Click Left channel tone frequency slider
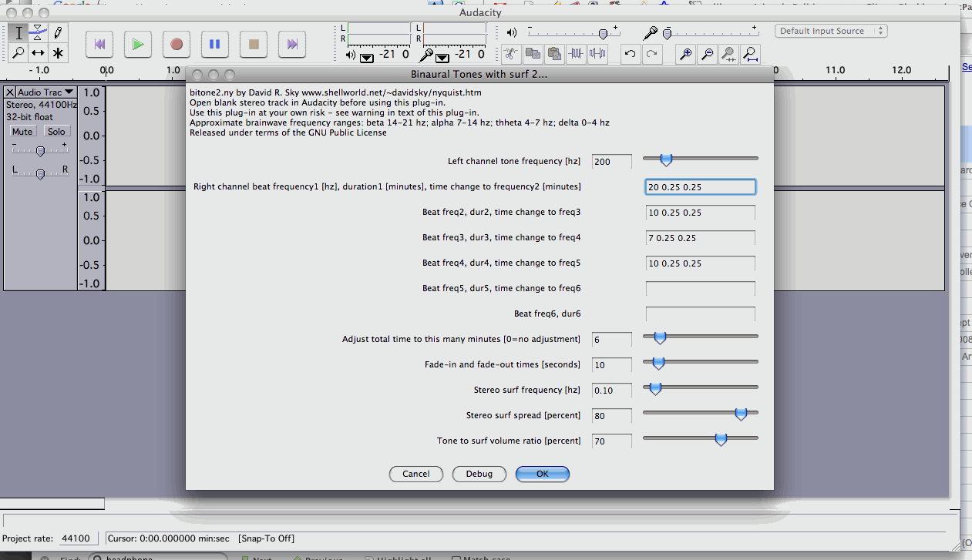The image size is (972, 560). coord(700,159)
